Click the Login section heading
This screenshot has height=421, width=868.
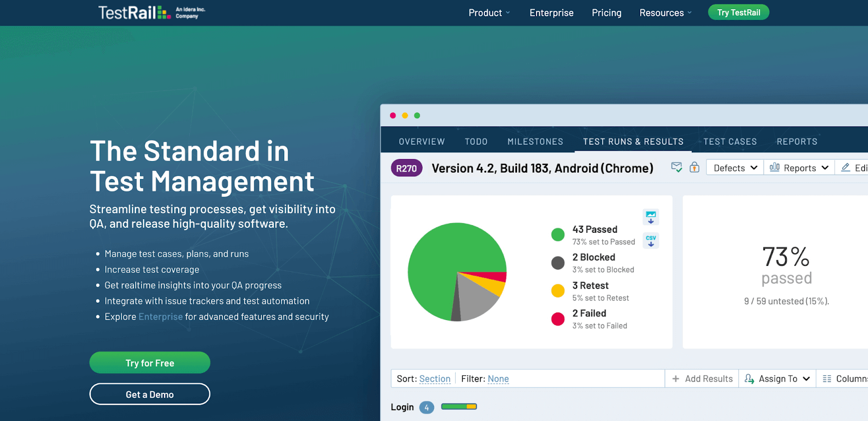pos(402,407)
